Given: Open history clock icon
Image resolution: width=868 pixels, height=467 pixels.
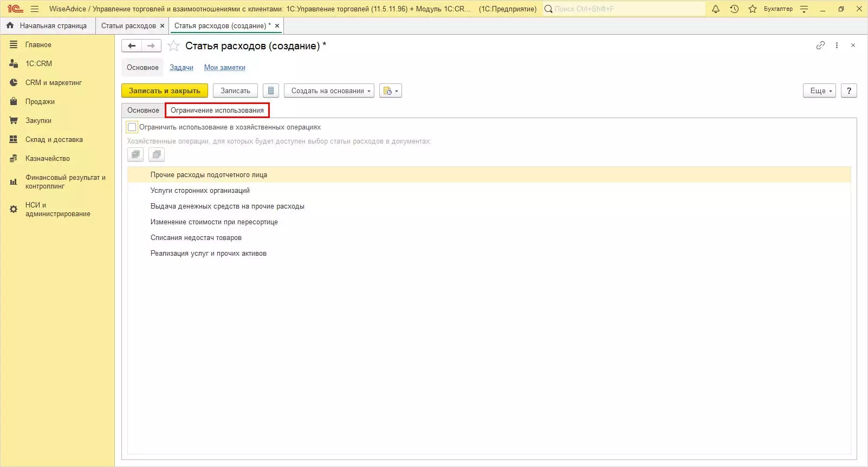Looking at the screenshot, I should (734, 9).
